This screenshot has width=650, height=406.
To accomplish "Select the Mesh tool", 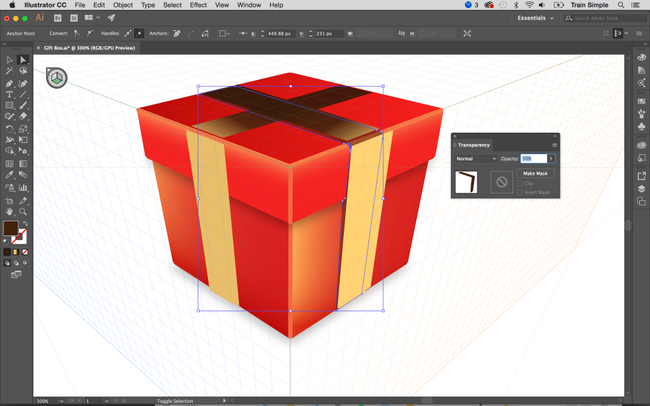I will coord(10,163).
